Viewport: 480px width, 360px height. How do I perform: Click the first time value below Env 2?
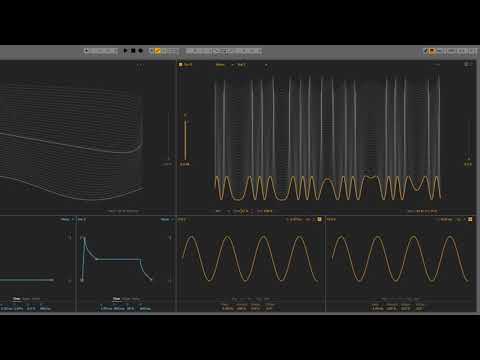pos(106,309)
